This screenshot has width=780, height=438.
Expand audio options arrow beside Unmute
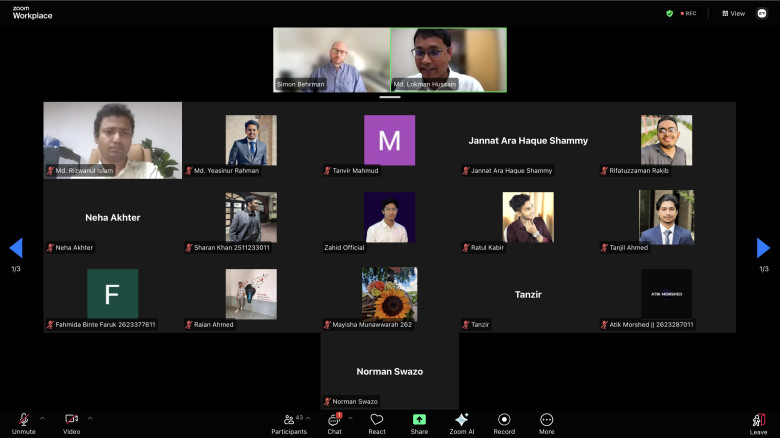[42, 418]
